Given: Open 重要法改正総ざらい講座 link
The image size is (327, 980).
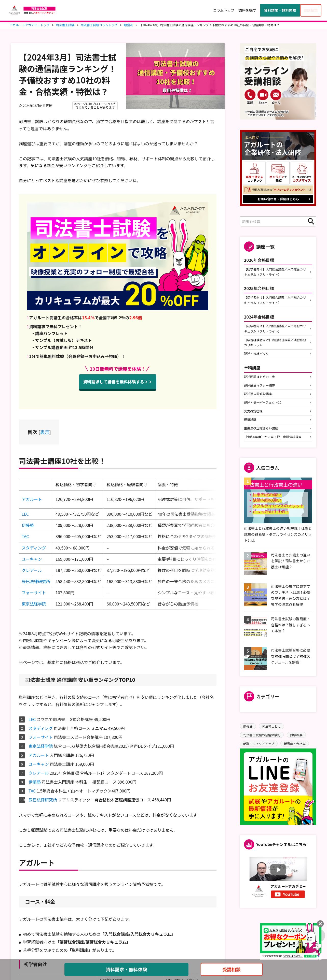Looking at the screenshot, I should (278, 428).
